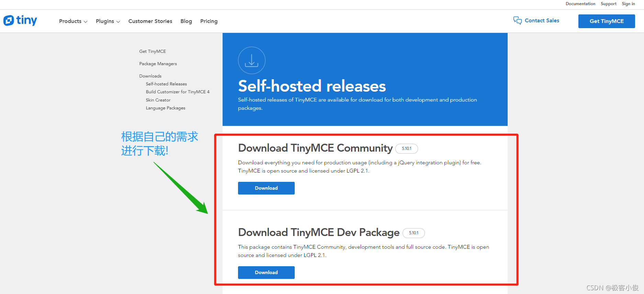Click the Download TinyMCE Dev Package heading
This screenshot has height=294, width=644.
(x=319, y=233)
